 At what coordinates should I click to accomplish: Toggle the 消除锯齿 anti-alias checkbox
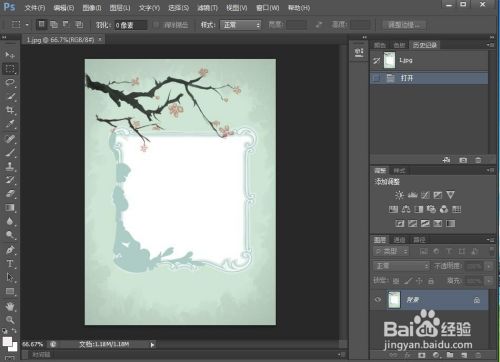pyautogui.click(x=156, y=25)
